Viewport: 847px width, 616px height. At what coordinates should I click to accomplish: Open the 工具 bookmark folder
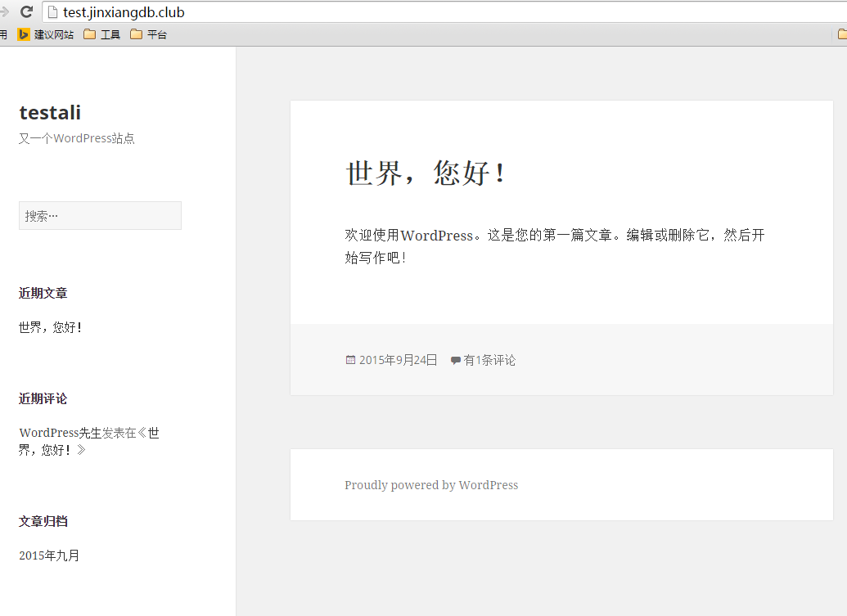click(101, 34)
